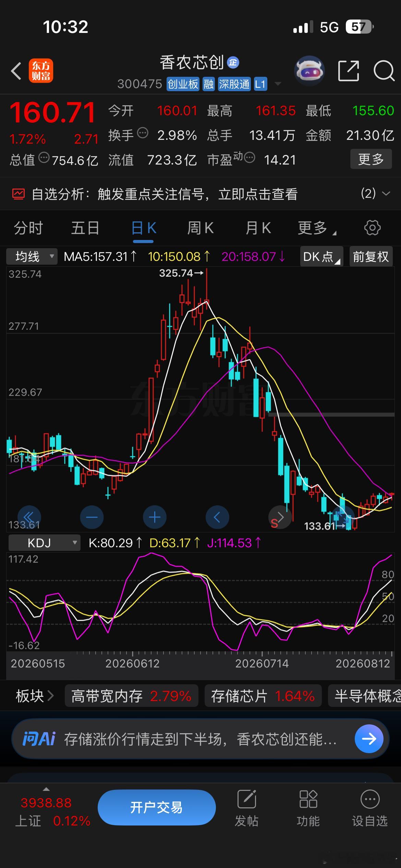Open the 功能 functions icon
Screen dimensions: 401x868
(x=308, y=799)
